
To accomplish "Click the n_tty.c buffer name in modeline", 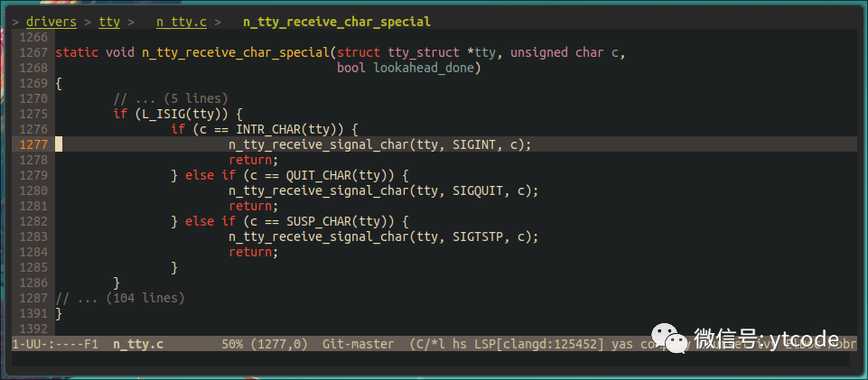I will tap(138, 344).
